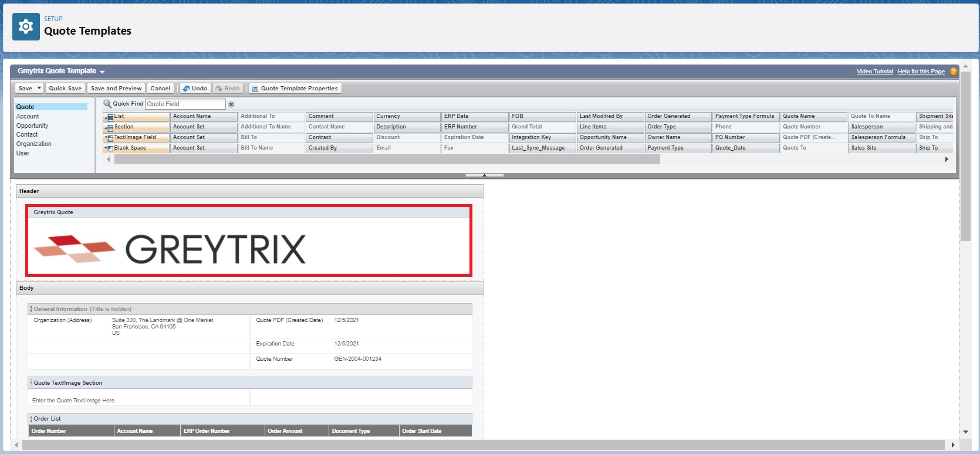Pick the Blank Space element

tap(136, 148)
